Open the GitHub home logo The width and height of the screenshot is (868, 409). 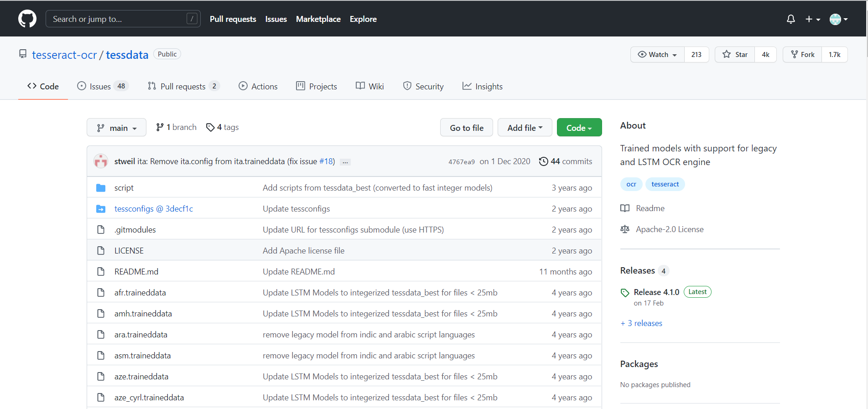27,19
